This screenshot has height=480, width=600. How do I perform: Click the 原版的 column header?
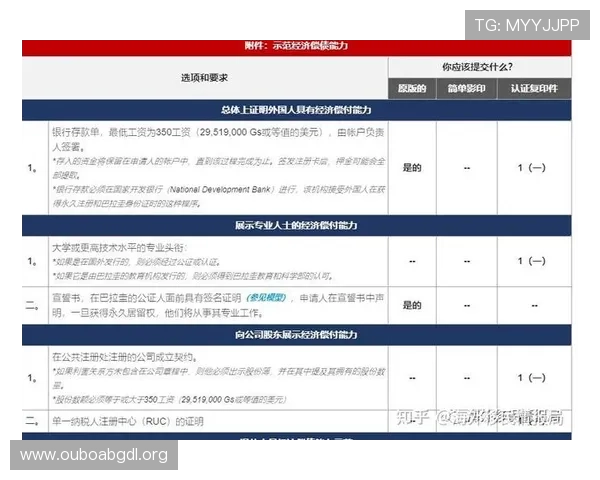click(x=412, y=89)
